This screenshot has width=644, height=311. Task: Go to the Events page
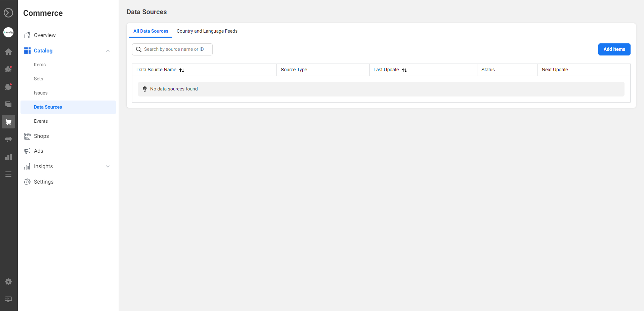pos(41,121)
